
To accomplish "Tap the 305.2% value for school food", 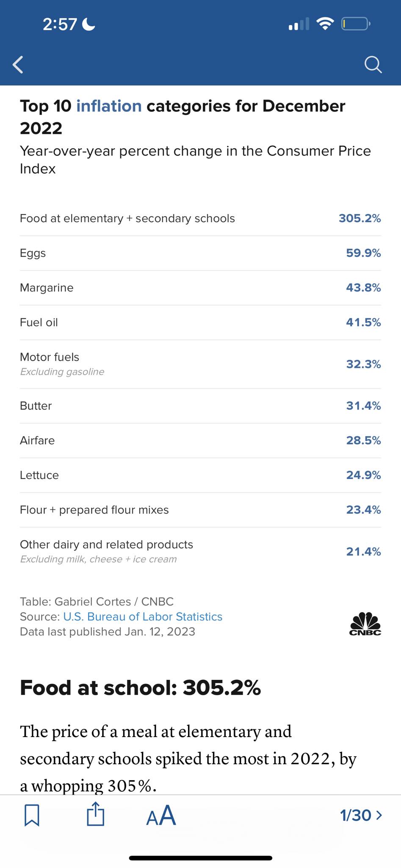I will pos(360,218).
